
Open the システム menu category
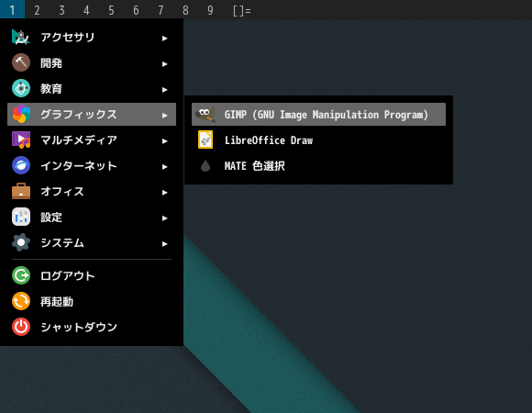[x=92, y=242]
